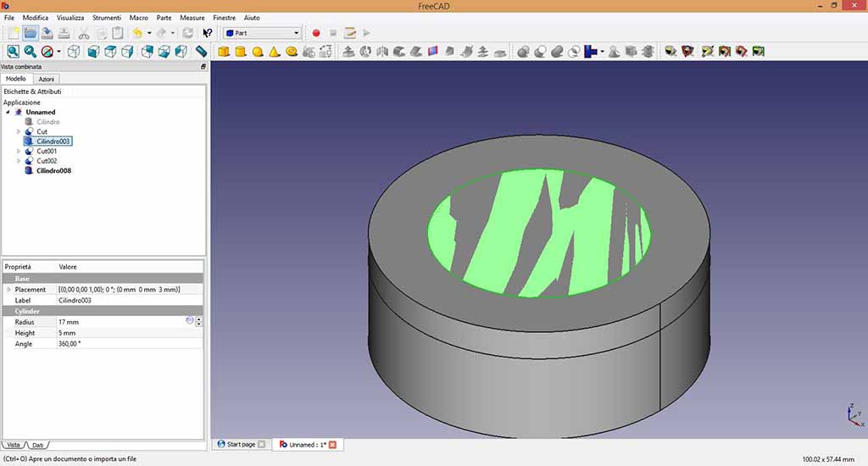The width and height of the screenshot is (868, 466).
Task: Start macro recording with red dot
Action: pyautogui.click(x=316, y=33)
